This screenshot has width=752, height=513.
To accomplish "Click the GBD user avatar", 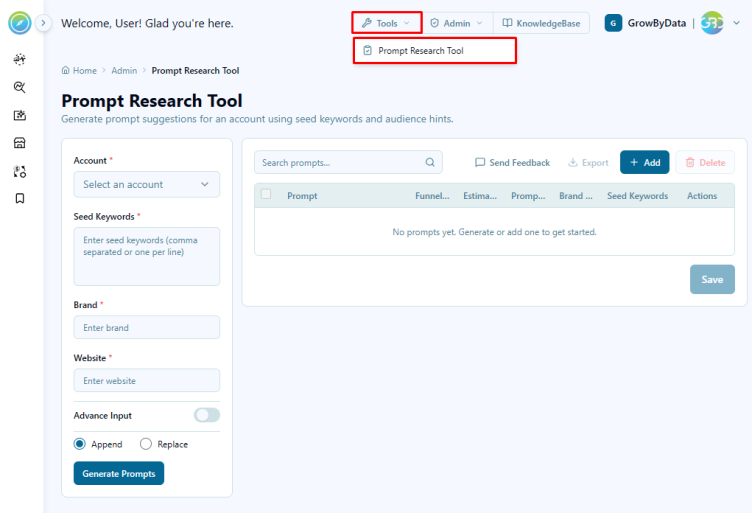I will click(712, 23).
